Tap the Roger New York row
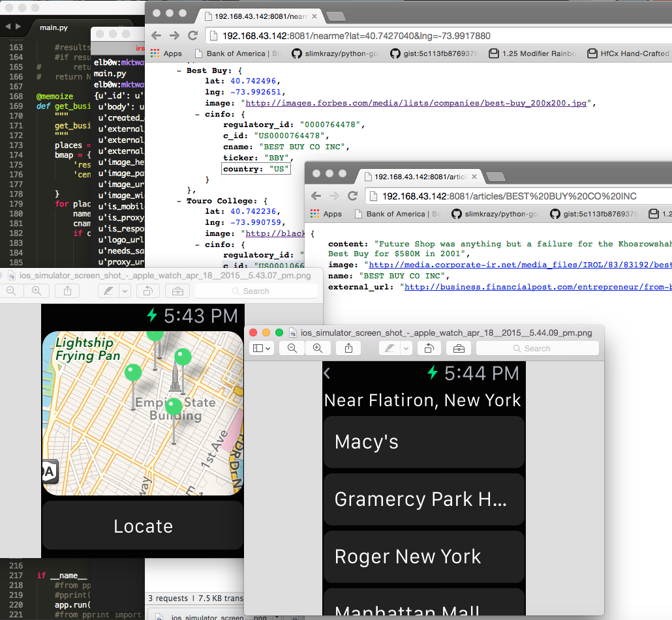Viewport: 672px width, 620px height. coord(424,557)
